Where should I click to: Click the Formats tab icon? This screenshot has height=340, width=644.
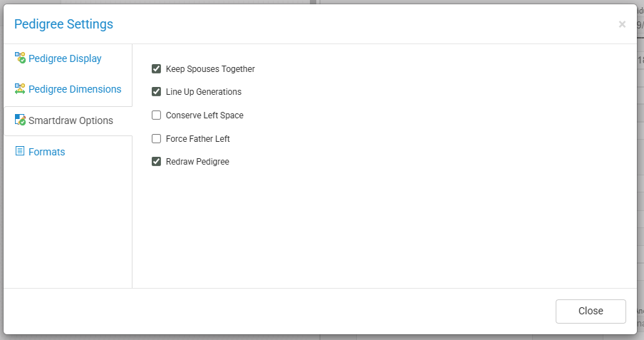(x=20, y=151)
